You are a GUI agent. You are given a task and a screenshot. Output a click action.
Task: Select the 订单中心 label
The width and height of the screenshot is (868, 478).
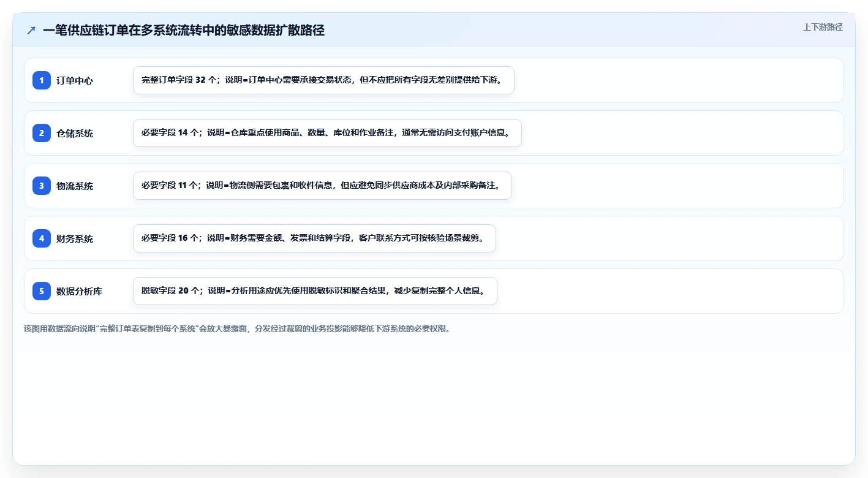[75, 80]
